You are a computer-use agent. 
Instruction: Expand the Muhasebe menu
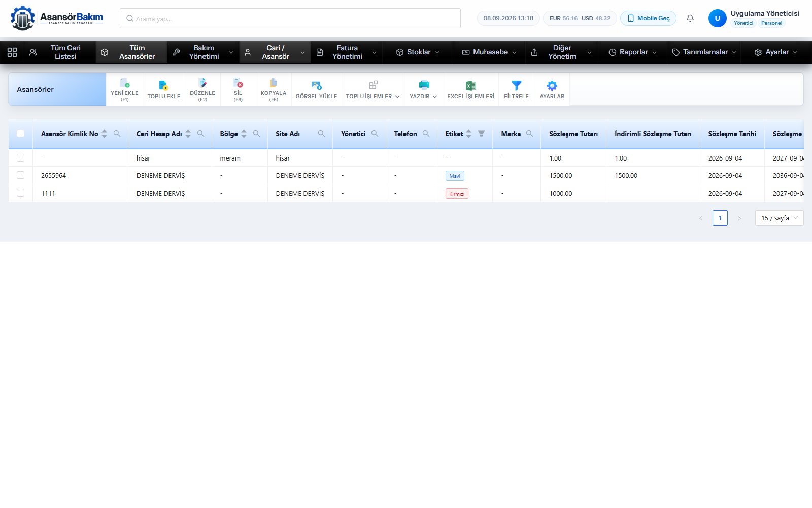490,52
